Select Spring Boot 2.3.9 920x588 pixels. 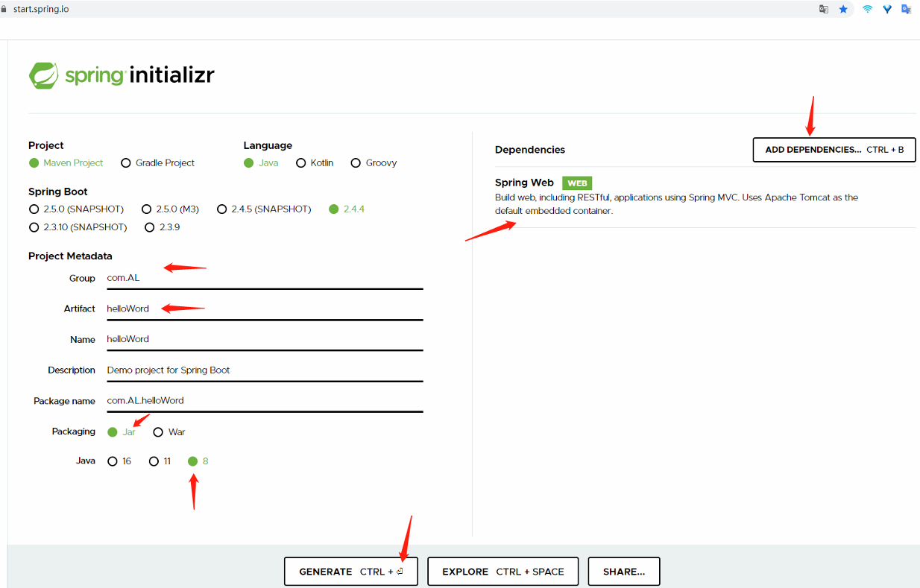162,227
